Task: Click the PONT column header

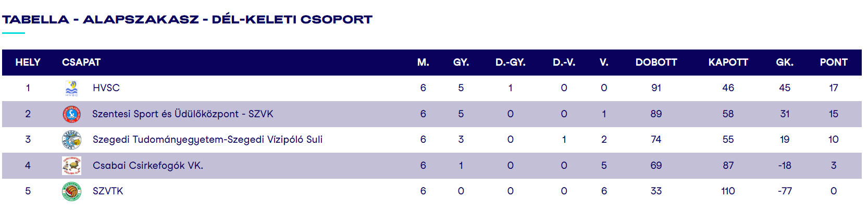Action: click(x=833, y=63)
